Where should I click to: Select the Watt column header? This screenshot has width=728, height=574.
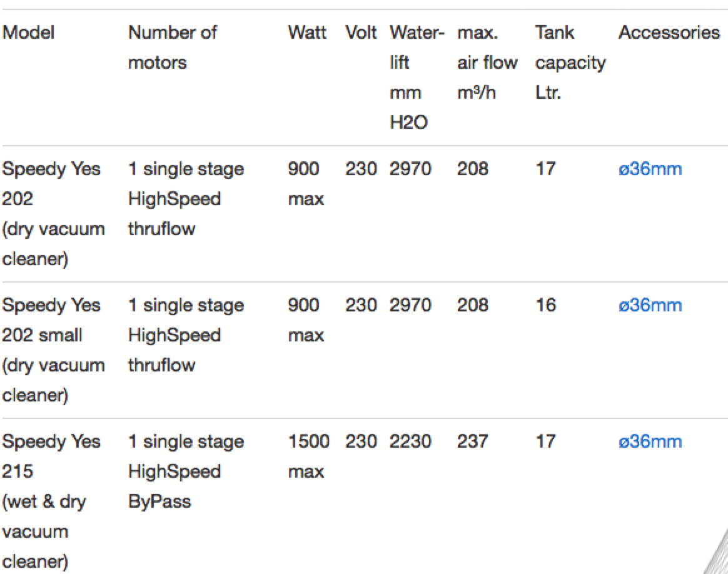[x=307, y=33]
